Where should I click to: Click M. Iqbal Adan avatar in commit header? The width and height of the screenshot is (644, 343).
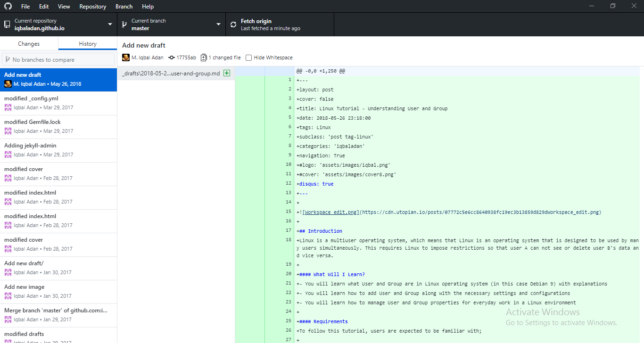(x=126, y=57)
